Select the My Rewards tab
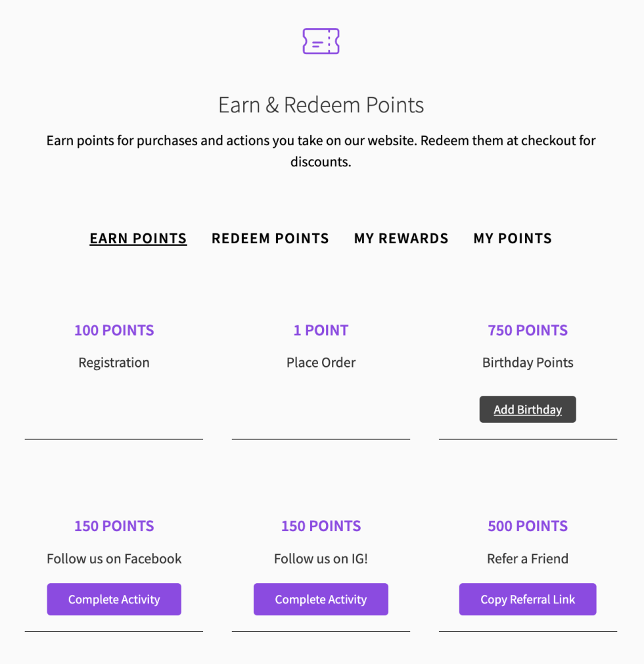The image size is (644, 664). (401, 239)
